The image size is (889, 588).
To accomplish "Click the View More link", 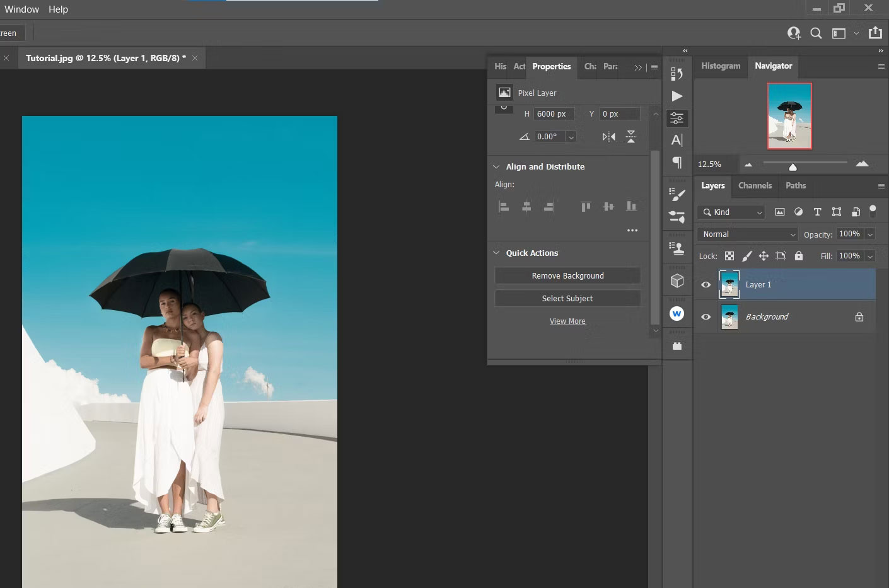I will [x=567, y=321].
